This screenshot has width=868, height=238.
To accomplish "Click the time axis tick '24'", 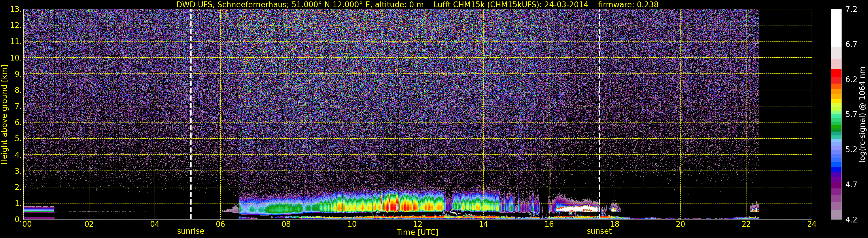I will coord(812,224).
